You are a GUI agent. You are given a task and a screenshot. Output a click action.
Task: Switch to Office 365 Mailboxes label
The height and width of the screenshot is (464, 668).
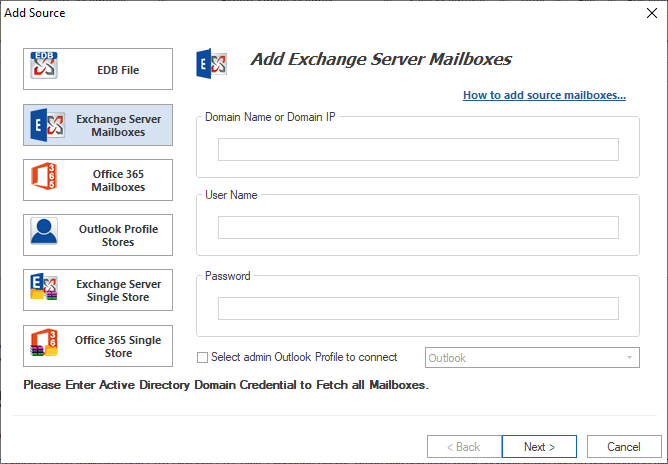click(x=118, y=180)
